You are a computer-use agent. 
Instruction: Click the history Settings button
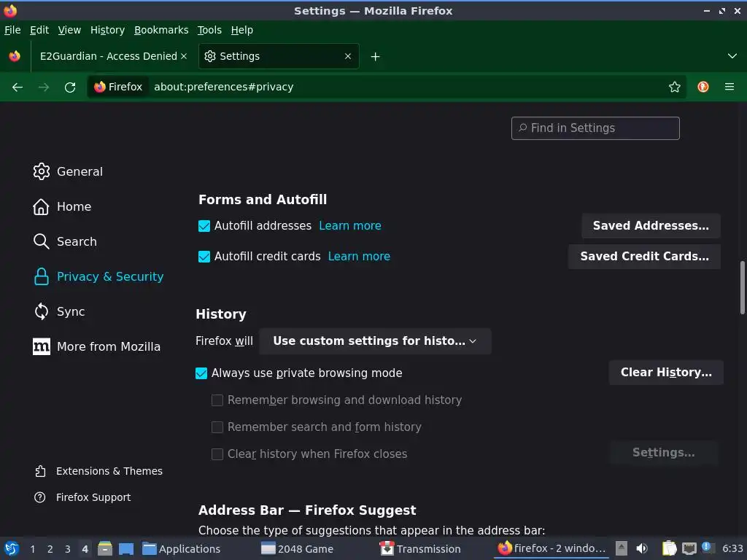(664, 452)
